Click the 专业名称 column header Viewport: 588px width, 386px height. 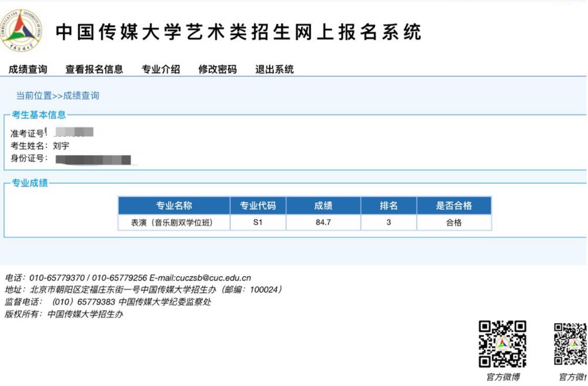(x=174, y=206)
